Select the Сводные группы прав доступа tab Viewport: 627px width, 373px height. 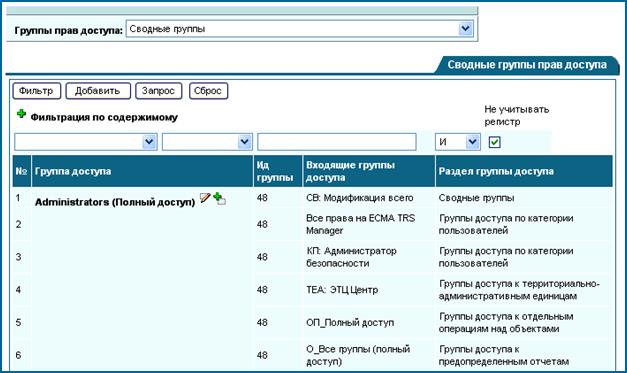[527, 65]
